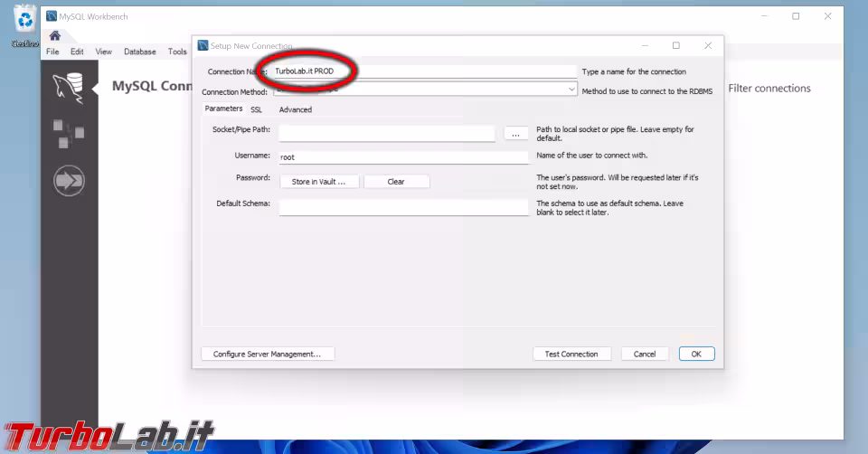The width and height of the screenshot is (868, 454).
Task: Click the Setup New Connection dialog icon
Action: point(203,45)
